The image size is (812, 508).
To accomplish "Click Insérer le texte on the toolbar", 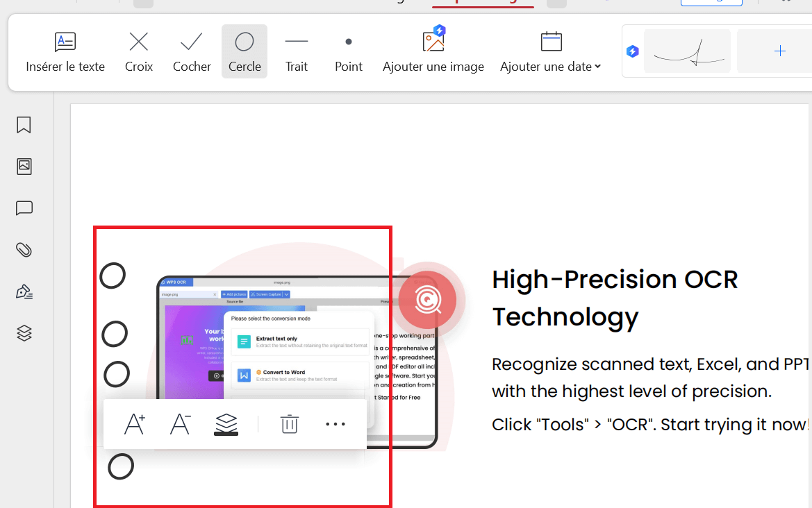I will pyautogui.click(x=65, y=51).
